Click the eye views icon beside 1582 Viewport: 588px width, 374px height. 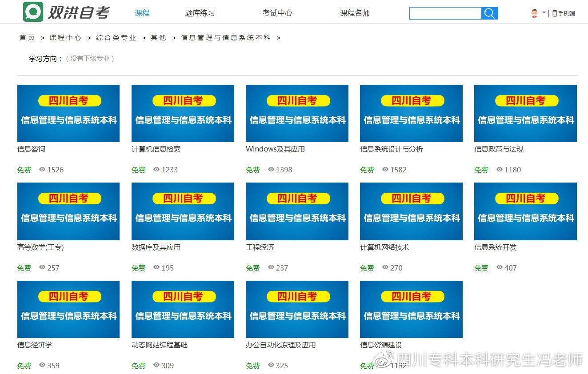(x=385, y=169)
